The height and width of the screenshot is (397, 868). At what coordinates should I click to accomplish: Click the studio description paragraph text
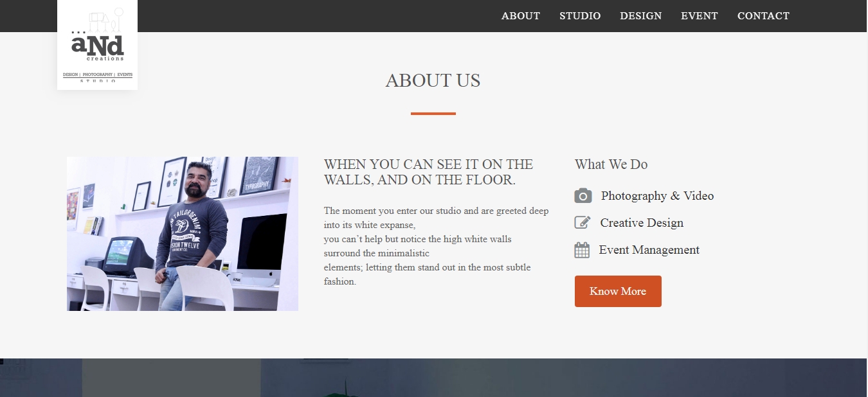(437, 246)
